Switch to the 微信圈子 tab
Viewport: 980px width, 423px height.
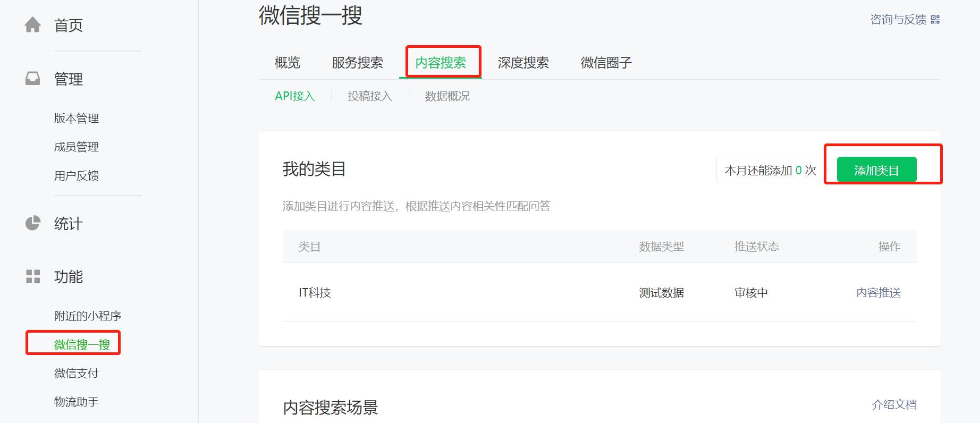coord(606,63)
